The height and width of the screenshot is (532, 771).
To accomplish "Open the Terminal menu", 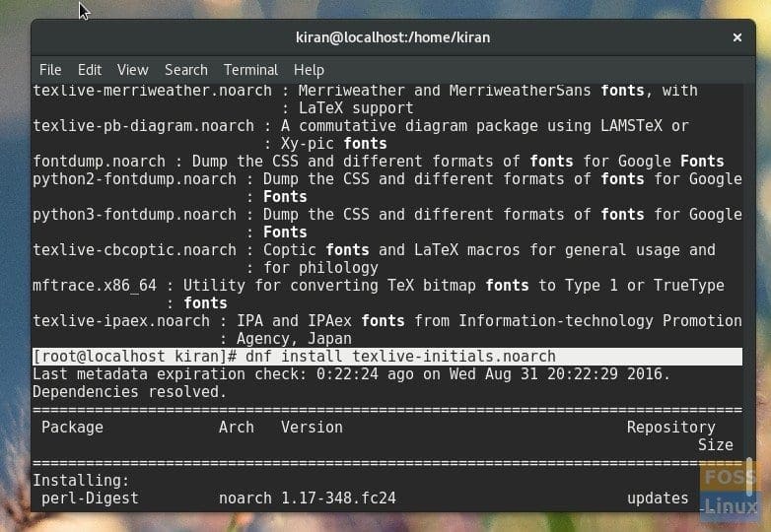I will click(x=250, y=70).
